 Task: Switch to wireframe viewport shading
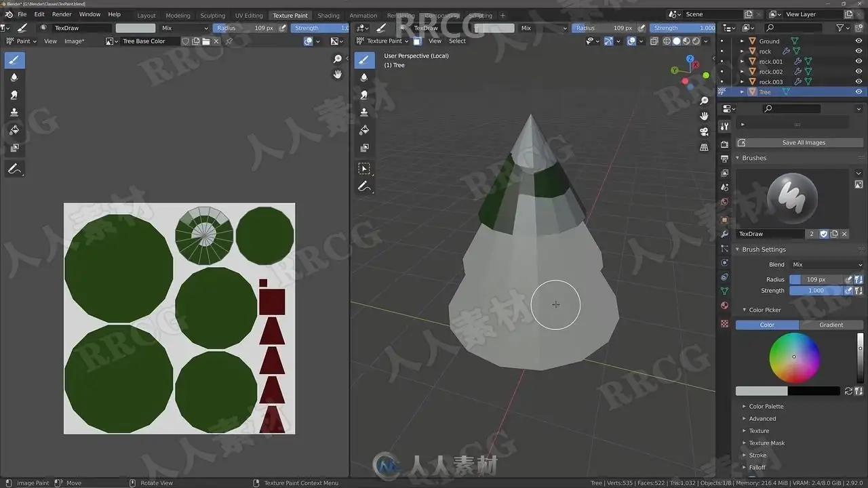pyautogui.click(x=667, y=41)
